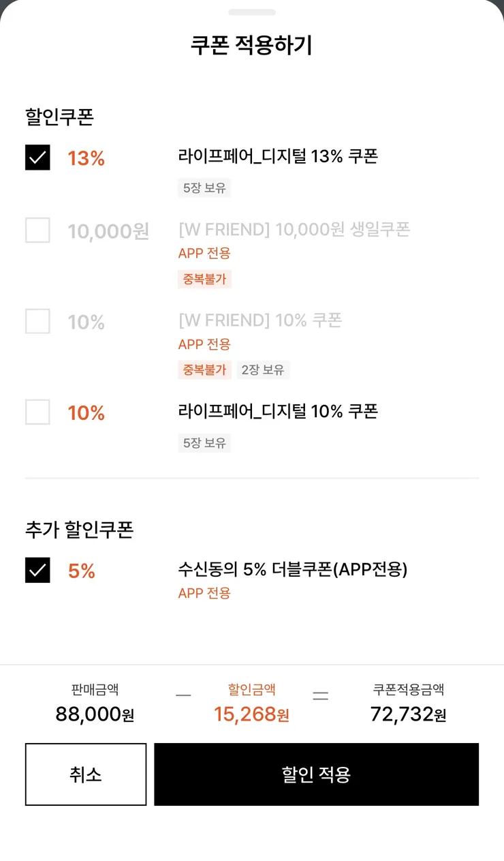Apply discount with 할인 적용 button
Image resolution: width=504 pixels, height=861 pixels.
(316, 774)
